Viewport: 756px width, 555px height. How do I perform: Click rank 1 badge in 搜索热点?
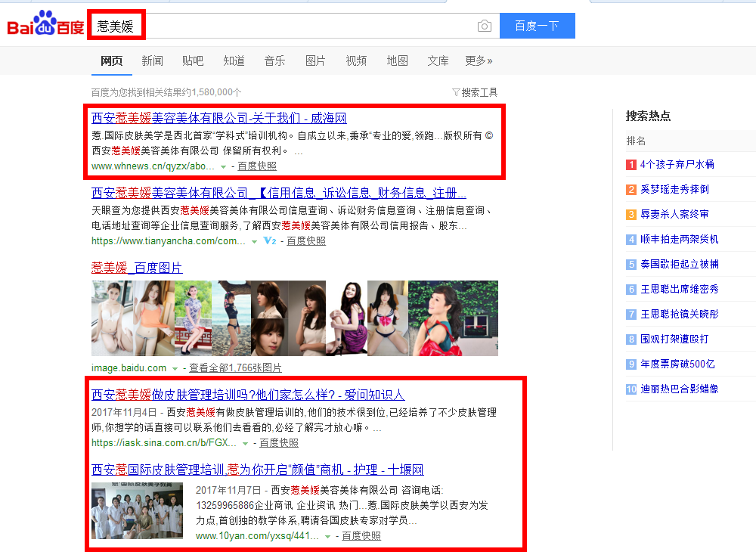[631, 165]
